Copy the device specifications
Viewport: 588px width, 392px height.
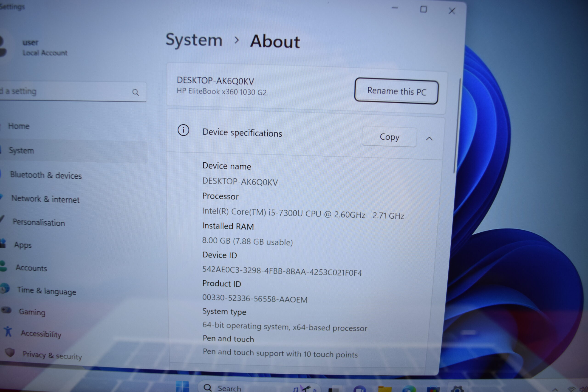389,137
